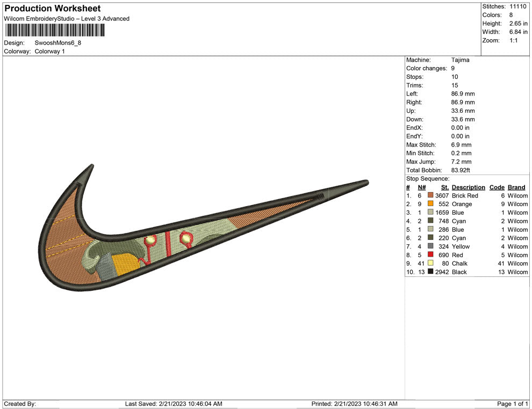Screen dimensions: 532x409
Task: Click the Left value 86.9 mm
Action: pyautogui.click(x=463, y=93)
